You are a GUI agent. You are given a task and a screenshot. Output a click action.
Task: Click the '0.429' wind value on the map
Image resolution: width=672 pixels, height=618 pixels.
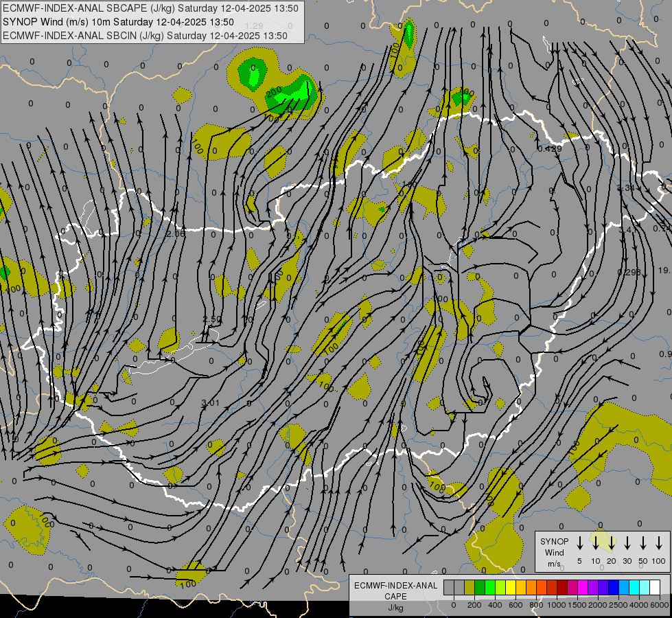550,149
